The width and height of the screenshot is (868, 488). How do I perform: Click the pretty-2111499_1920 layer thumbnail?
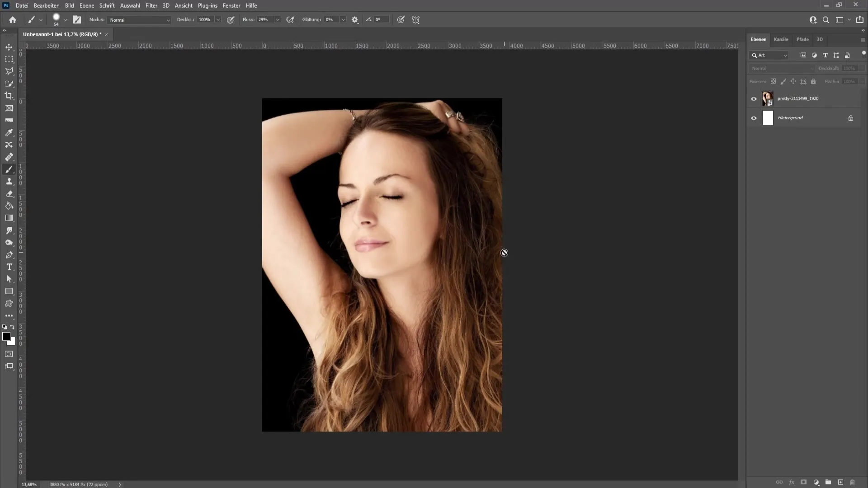click(767, 98)
